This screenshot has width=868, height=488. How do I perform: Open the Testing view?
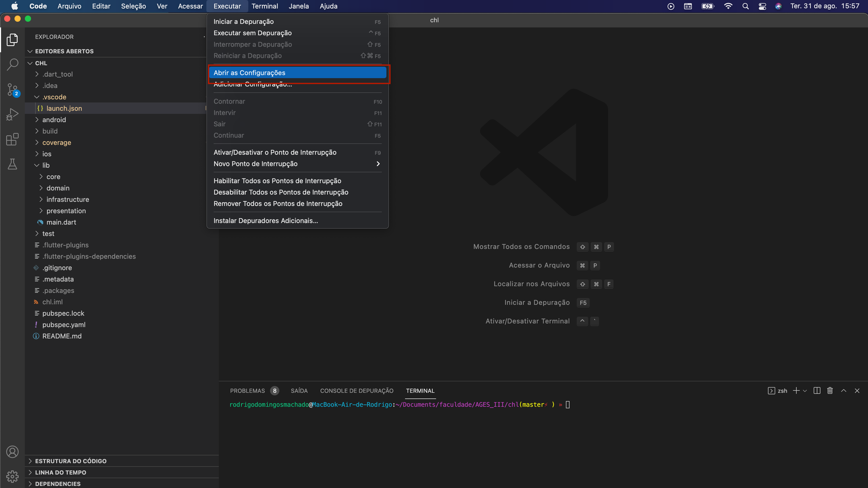(x=12, y=164)
